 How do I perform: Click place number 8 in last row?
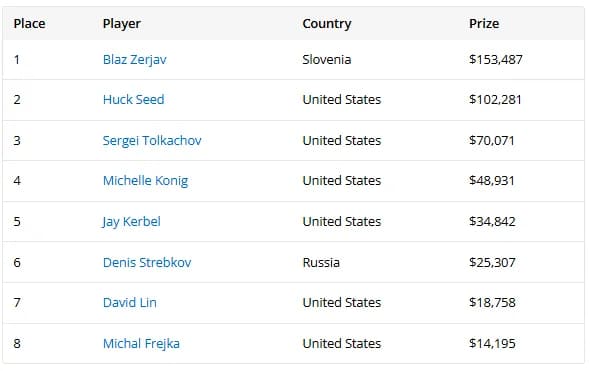click(x=17, y=343)
